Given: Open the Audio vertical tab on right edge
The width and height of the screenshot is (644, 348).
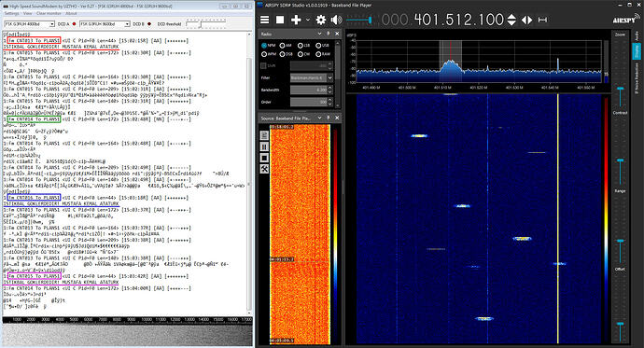Looking at the screenshot, I should point(637,36).
